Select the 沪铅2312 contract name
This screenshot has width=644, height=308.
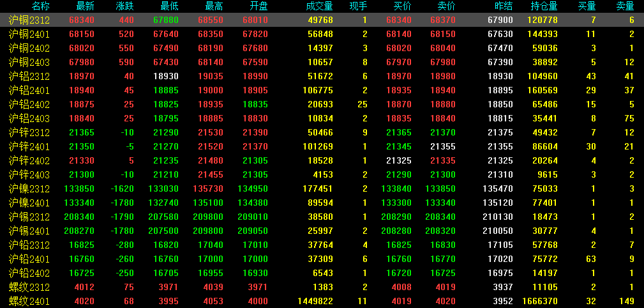(x=29, y=245)
